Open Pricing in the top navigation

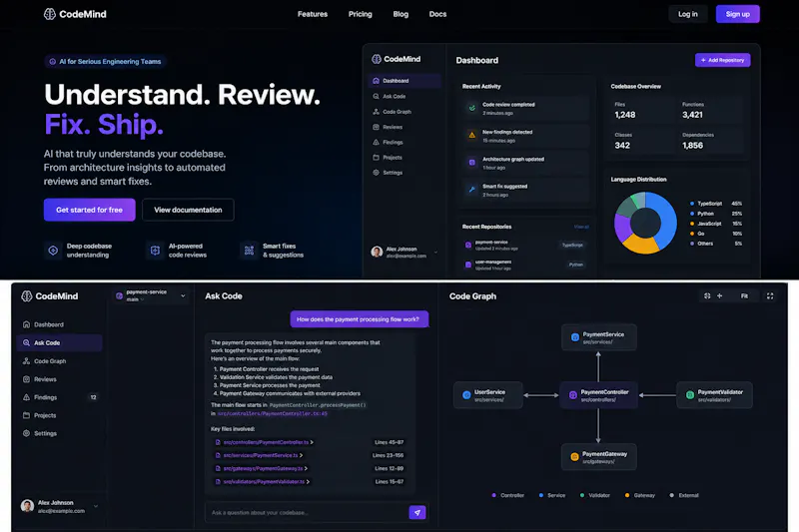pyautogui.click(x=361, y=14)
